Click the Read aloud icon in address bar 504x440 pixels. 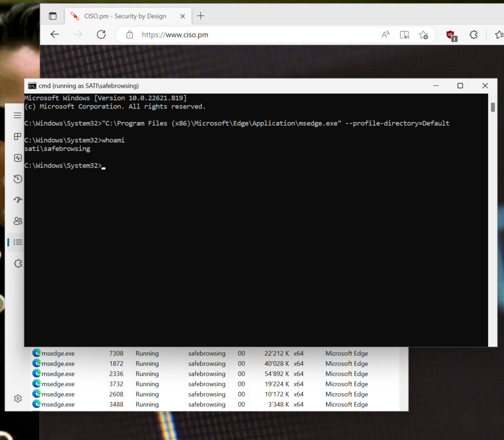click(x=385, y=34)
